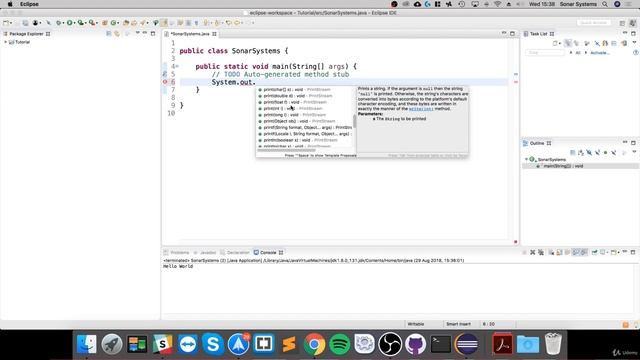Click Sonar Systems user in menu bar
The image size is (640, 360).
(578, 4)
